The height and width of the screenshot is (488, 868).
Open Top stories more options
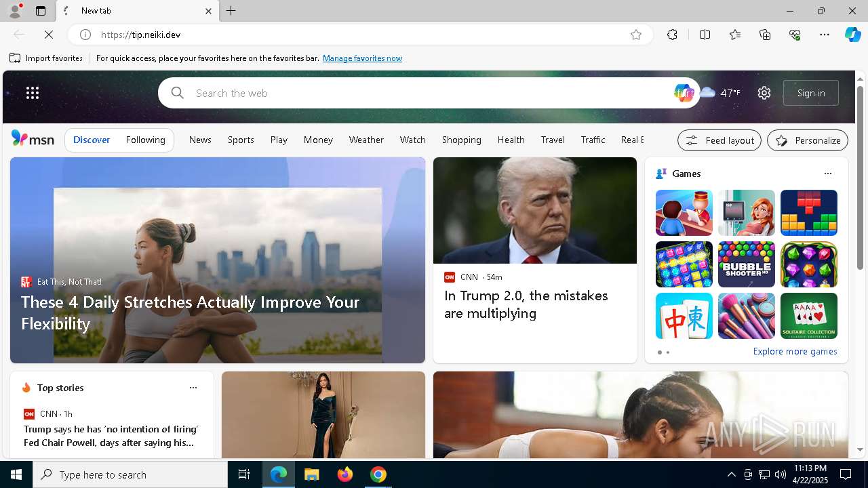(193, 388)
